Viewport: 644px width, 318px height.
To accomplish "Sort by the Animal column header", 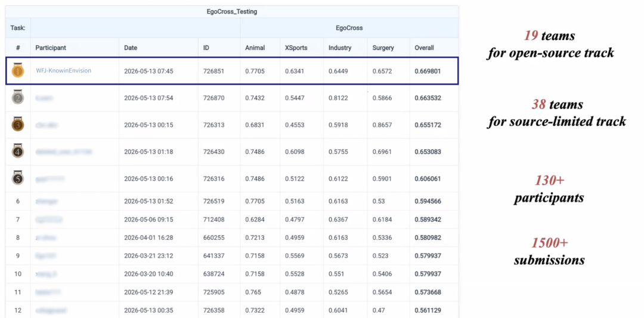I will click(255, 48).
